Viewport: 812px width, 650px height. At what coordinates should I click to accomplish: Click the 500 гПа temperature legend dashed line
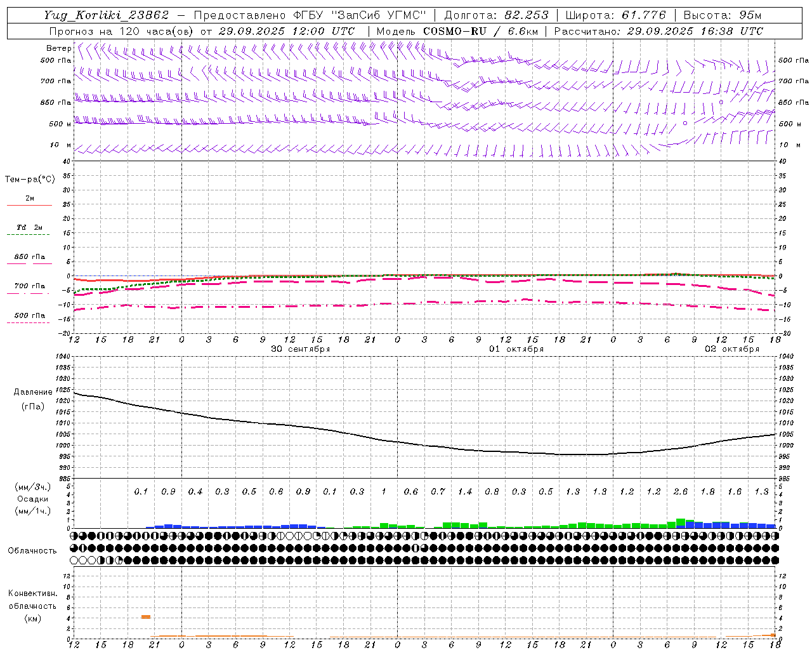coord(29,322)
